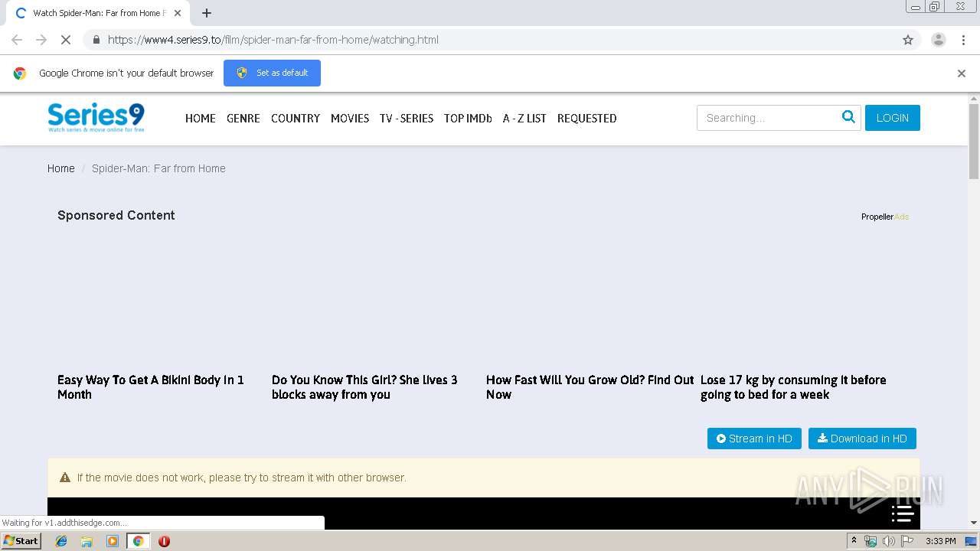This screenshot has height=551, width=980.
Task: Go to the MOVIES section
Action: [x=350, y=118]
